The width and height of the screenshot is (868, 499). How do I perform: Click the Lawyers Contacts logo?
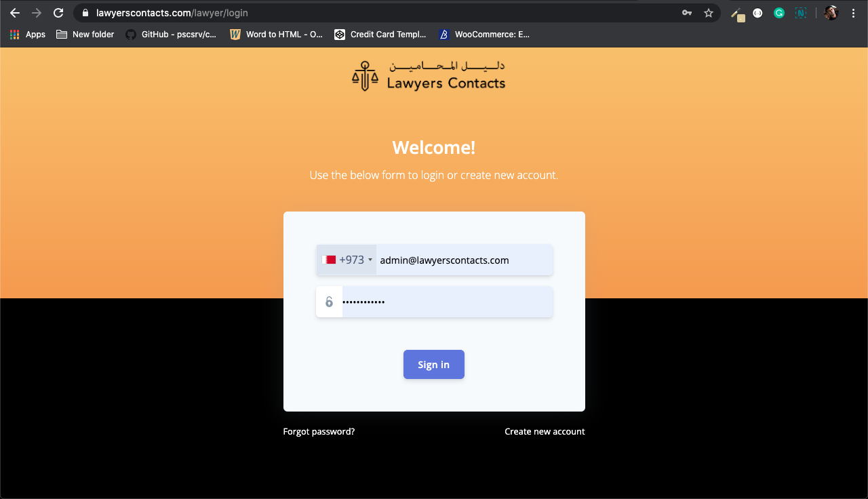click(429, 77)
